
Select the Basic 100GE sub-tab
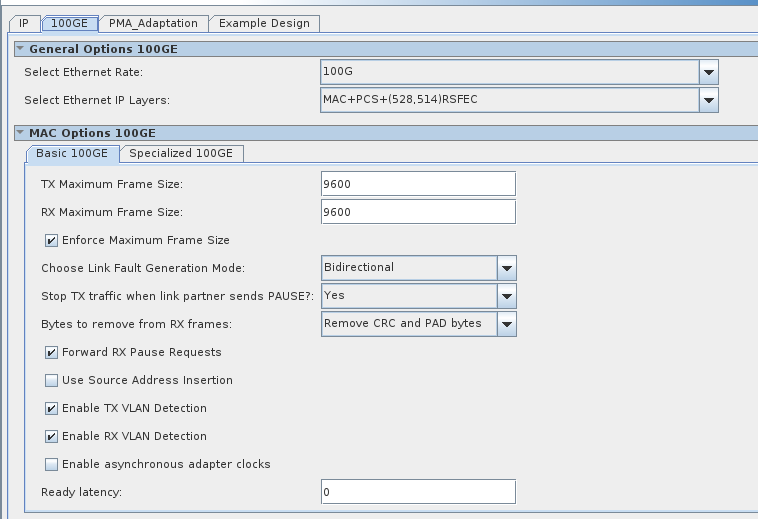point(72,153)
